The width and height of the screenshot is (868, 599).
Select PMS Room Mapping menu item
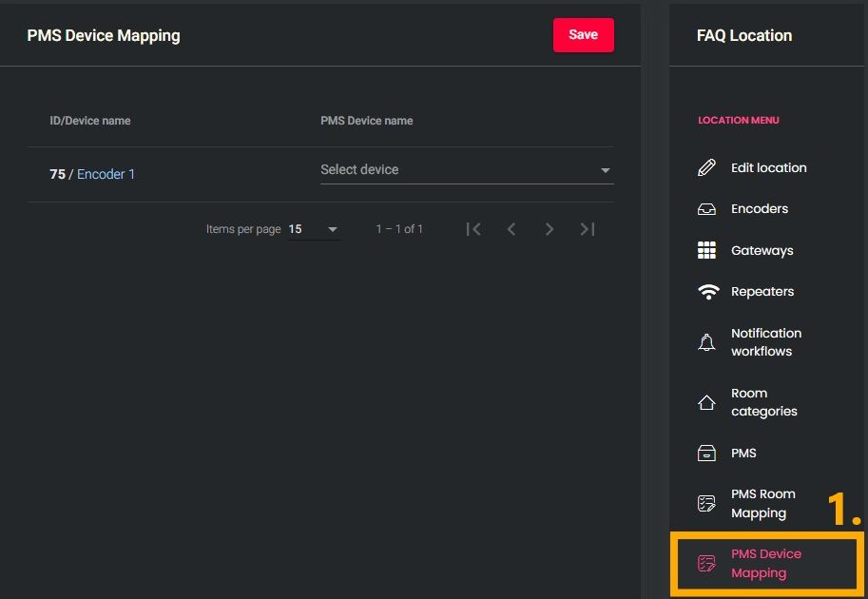point(762,504)
